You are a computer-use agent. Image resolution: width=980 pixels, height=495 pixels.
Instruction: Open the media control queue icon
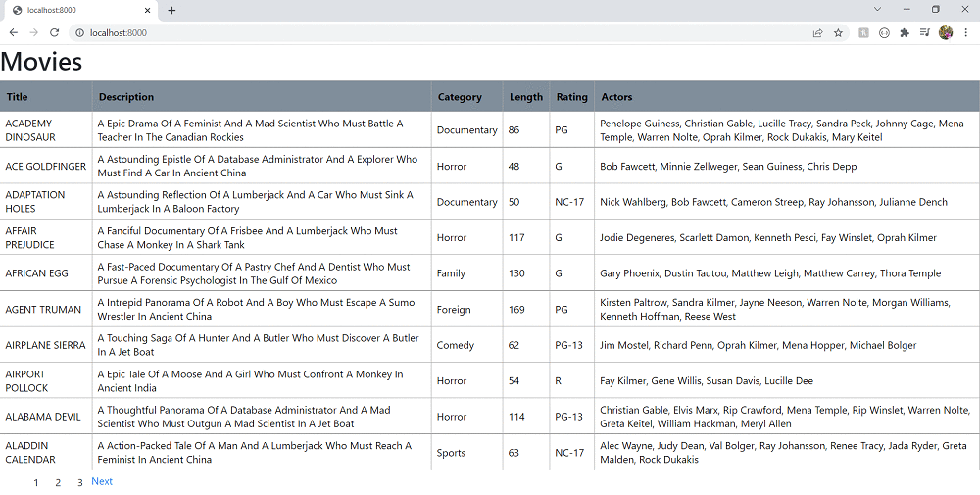point(925,33)
